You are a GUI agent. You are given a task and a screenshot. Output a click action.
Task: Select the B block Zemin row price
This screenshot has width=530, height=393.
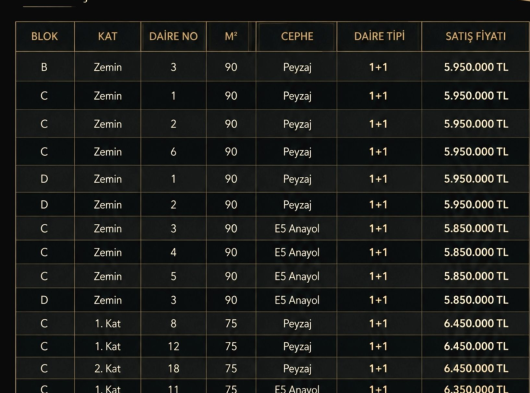point(476,67)
